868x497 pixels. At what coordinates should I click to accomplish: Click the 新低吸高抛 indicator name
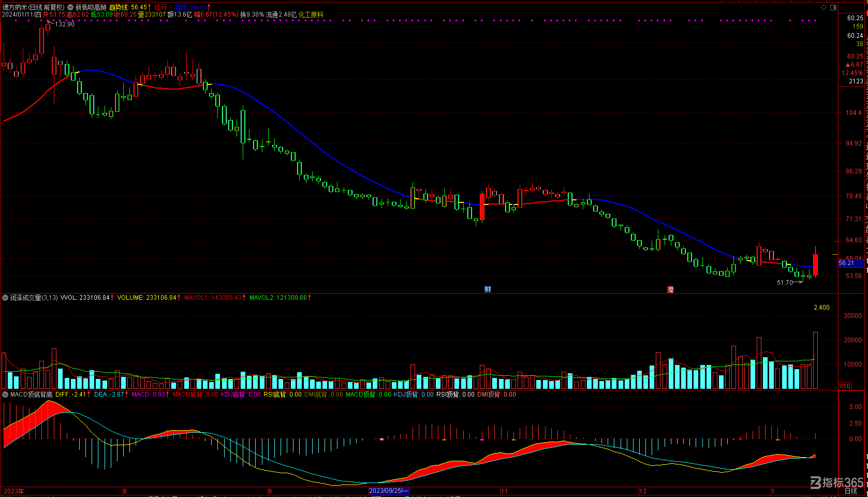click(x=91, y=7)
